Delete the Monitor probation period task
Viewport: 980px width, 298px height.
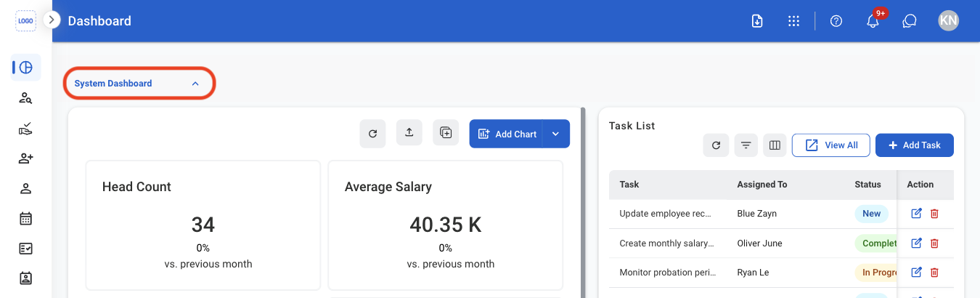click(934, 273)
